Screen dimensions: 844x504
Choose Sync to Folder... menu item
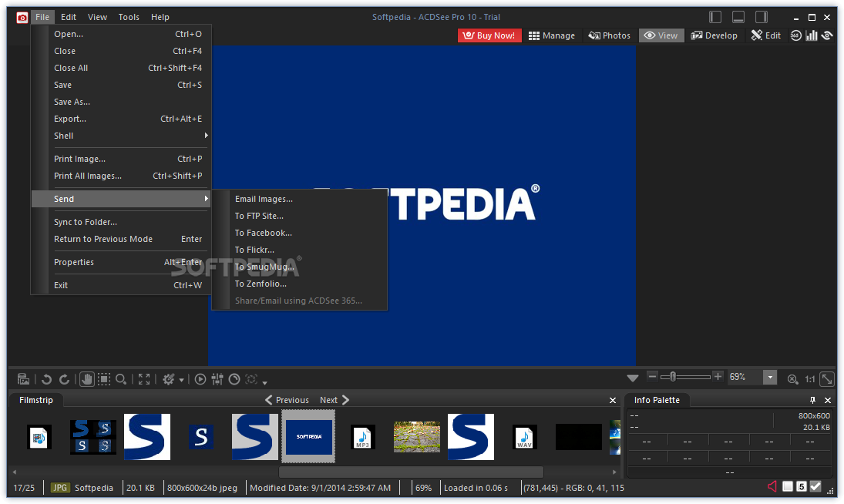tap(121, 222)
